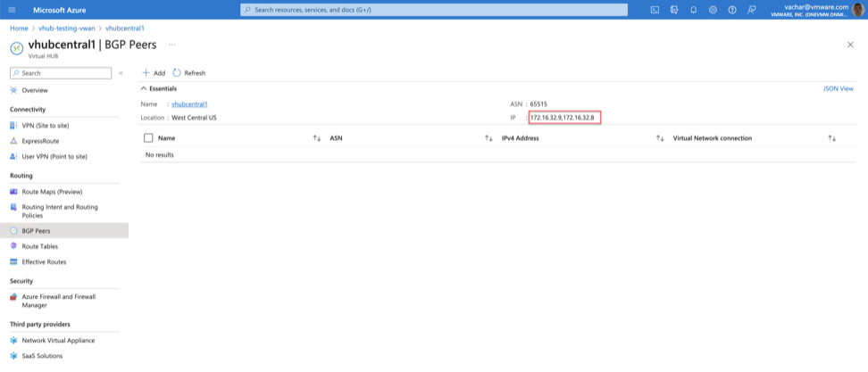Open JSON View link
The width and height of the screenshot is (868, 372).
pyautogui.click(x=838, y=89)
